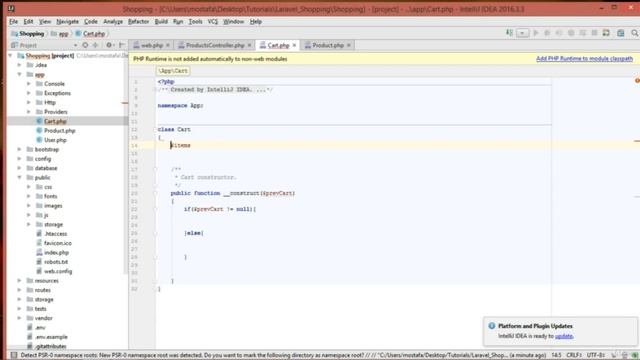Click the update link in notification

click(x=564, y=336)
